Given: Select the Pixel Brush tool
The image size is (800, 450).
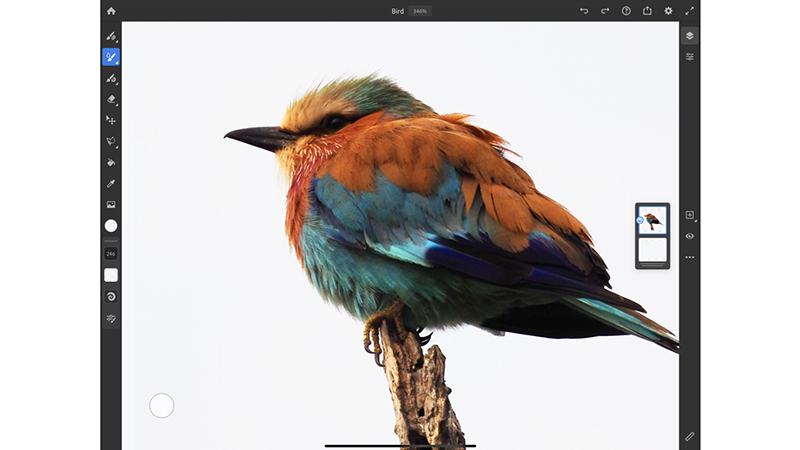Looking at the screenshot, I should point(111,36).
